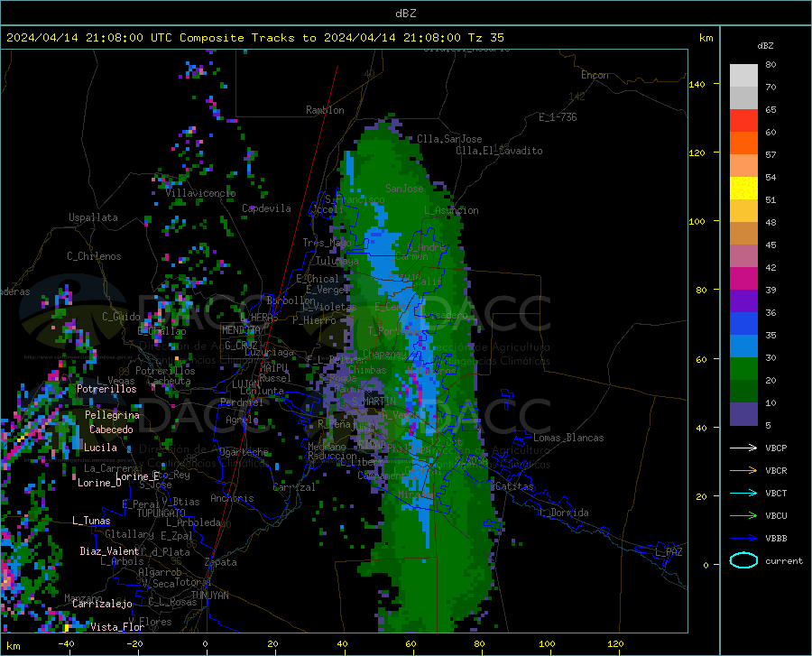Click the 'Ramblon' map label
The image size is (812, 656).
pos(325,110)
